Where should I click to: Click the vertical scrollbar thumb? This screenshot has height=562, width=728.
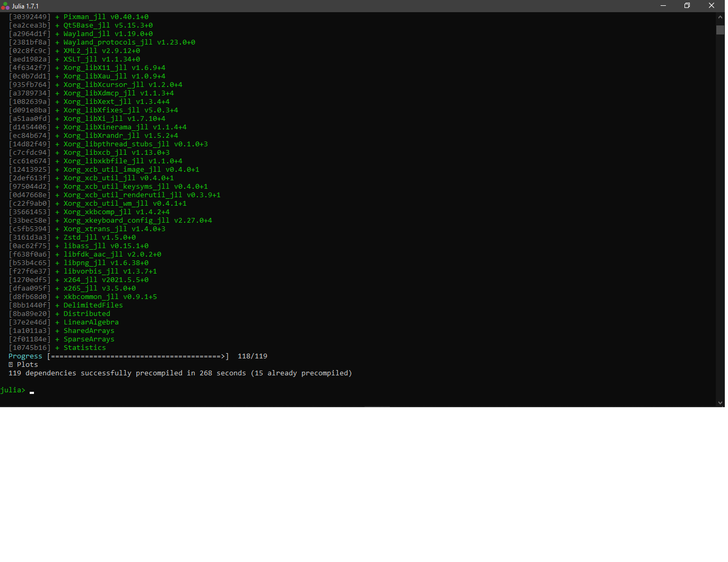tap(720, 30)
